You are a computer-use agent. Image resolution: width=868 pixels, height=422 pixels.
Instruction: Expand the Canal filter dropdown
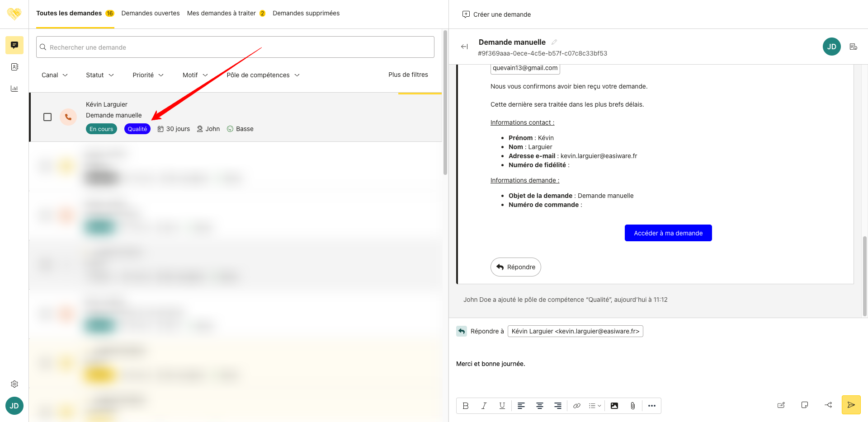(55, 75)
